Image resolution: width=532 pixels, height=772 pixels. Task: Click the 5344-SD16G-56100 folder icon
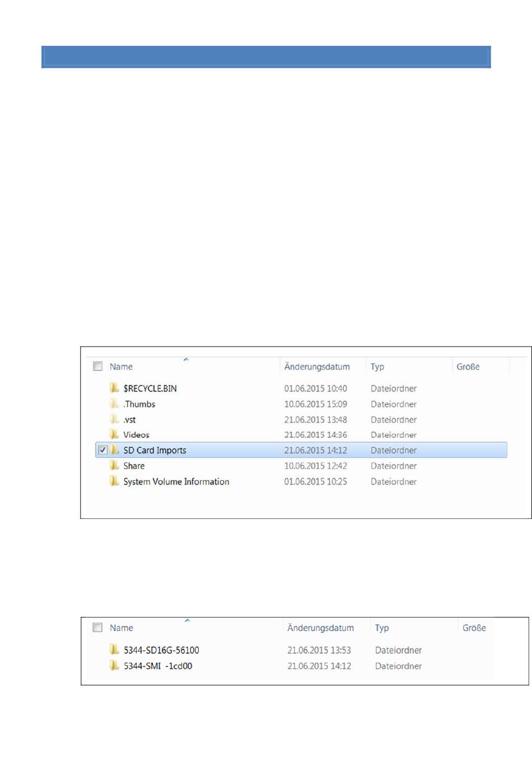[114, 649]
